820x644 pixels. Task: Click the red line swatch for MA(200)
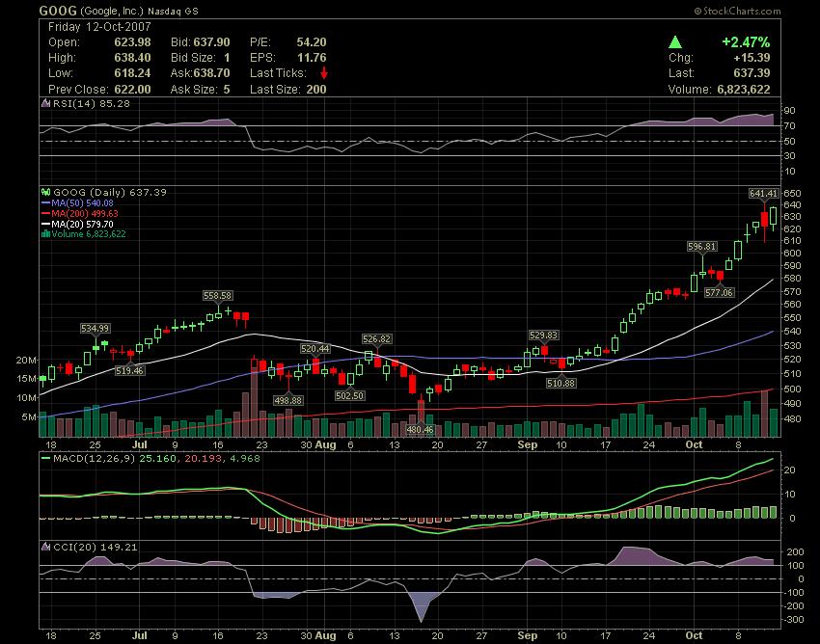45,213
